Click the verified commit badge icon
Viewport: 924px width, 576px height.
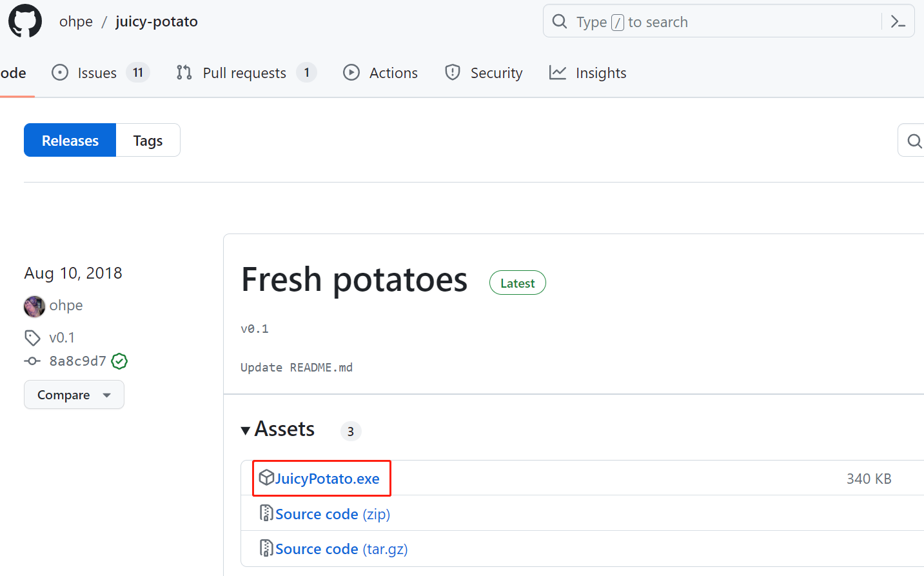(x=119, y=361)
